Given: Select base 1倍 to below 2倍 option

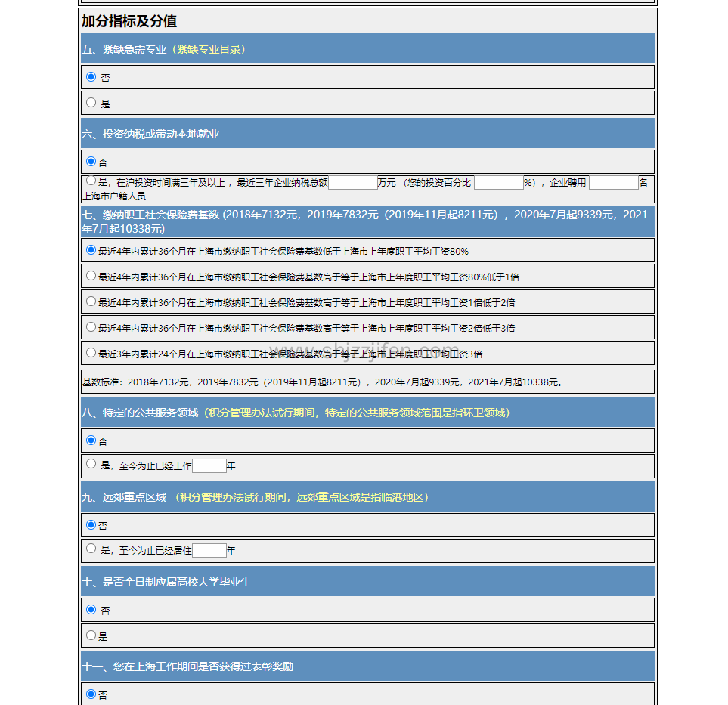Looking at the screenshot, I should click(x=91, y=301).
